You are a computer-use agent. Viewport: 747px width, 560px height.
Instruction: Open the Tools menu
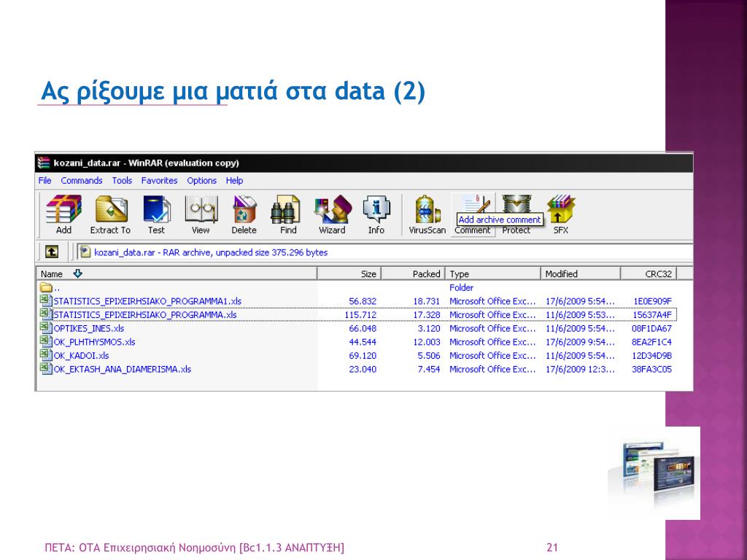tap(122, 181)
